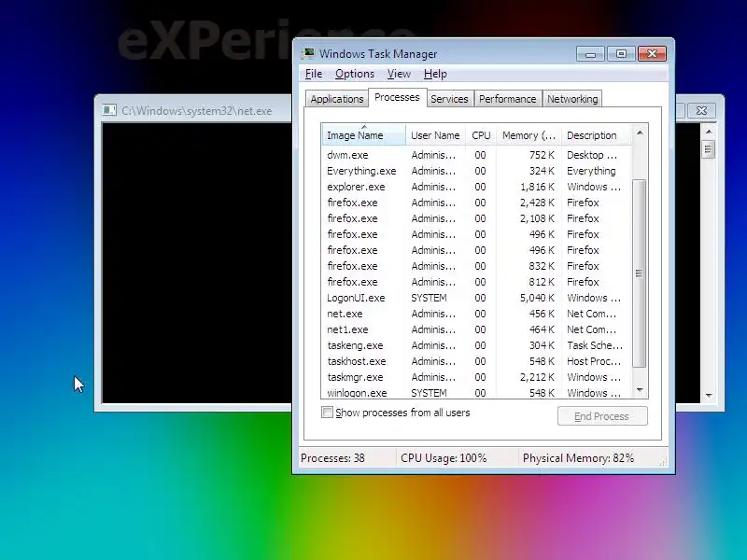
Task: Select the dwm.exe process
Action: 476,155
